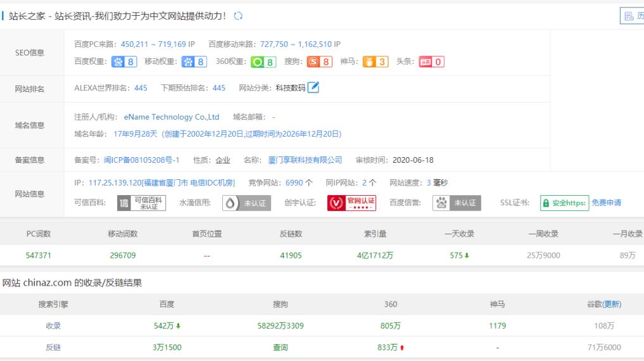Open backlink count 41905
The width and height of the screenshot is (644, 361).
click(291, 255)
